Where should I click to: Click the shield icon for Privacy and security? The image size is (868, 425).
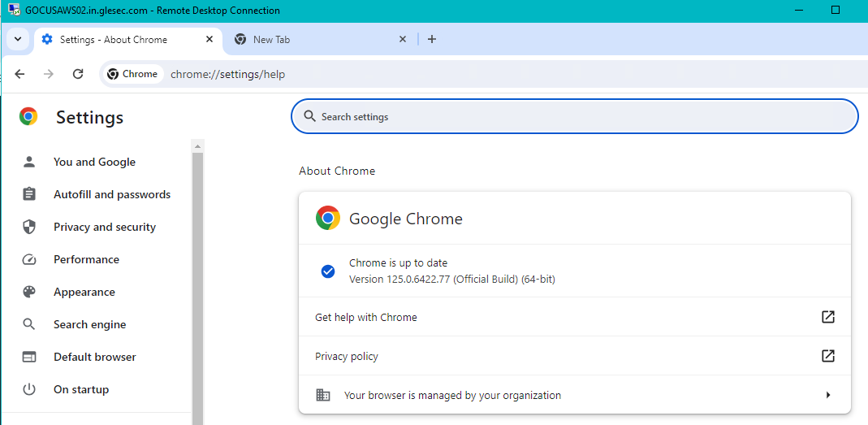[x=28, y=227]
